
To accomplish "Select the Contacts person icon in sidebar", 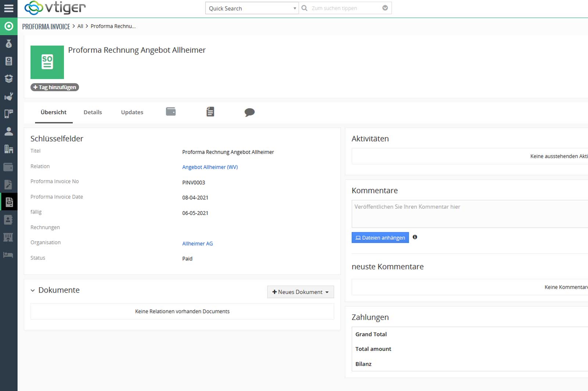I will (x=9, y=132).
